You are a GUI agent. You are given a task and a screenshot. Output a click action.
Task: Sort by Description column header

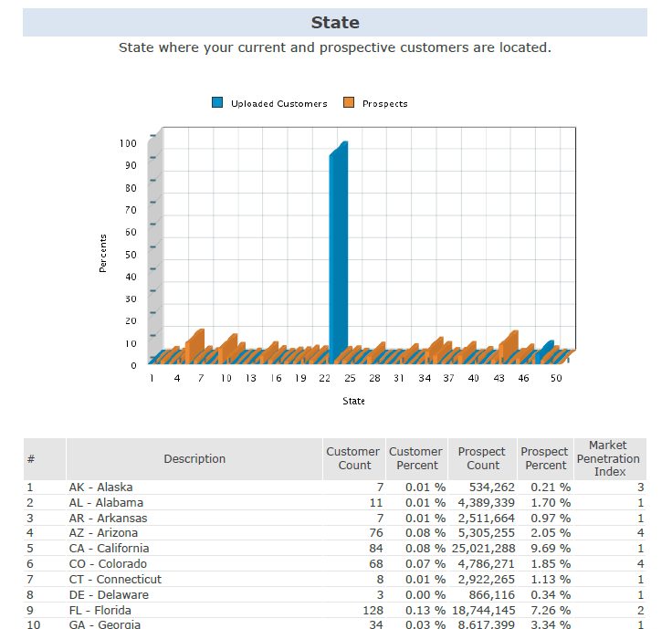point(194,459)
